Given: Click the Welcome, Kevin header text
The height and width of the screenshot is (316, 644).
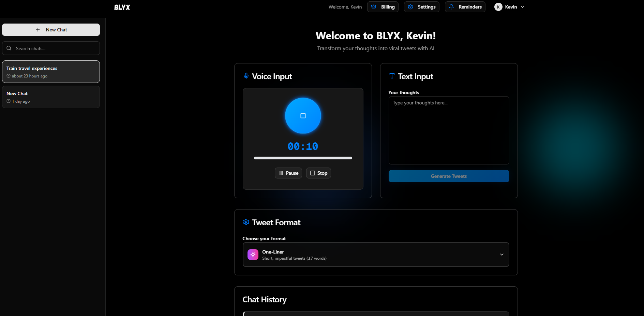Looking at the screenshot, I should [x=345, y=7].
